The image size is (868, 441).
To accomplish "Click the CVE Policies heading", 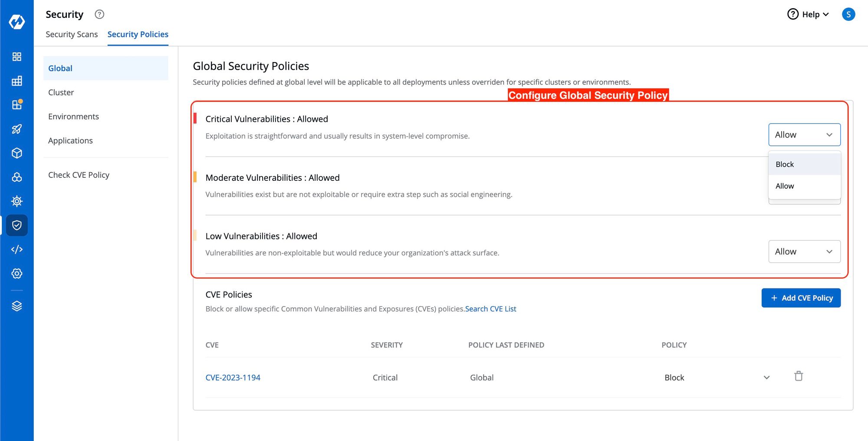I will click(x=229, y=295).
